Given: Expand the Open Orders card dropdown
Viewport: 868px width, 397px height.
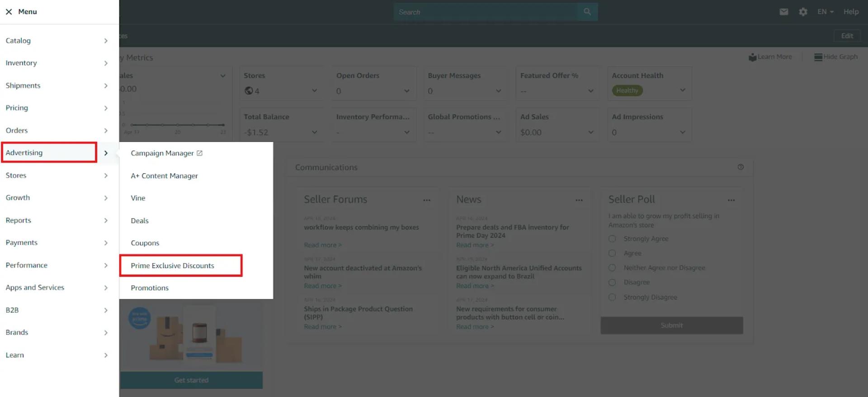Looking at the screenshot, I should click(x=407, y=91).
